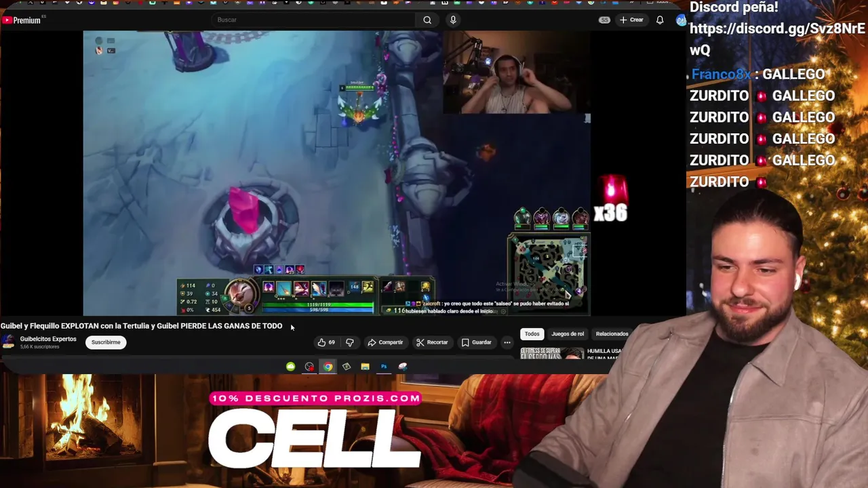Open more actions three-dot menu
Viewport: 868px width, 488px height.
pyautogui.click(x=507, y=342)
